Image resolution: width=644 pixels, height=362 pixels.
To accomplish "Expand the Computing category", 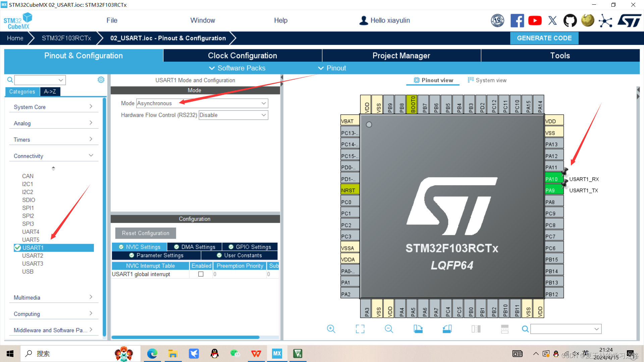I will (53, 314).
